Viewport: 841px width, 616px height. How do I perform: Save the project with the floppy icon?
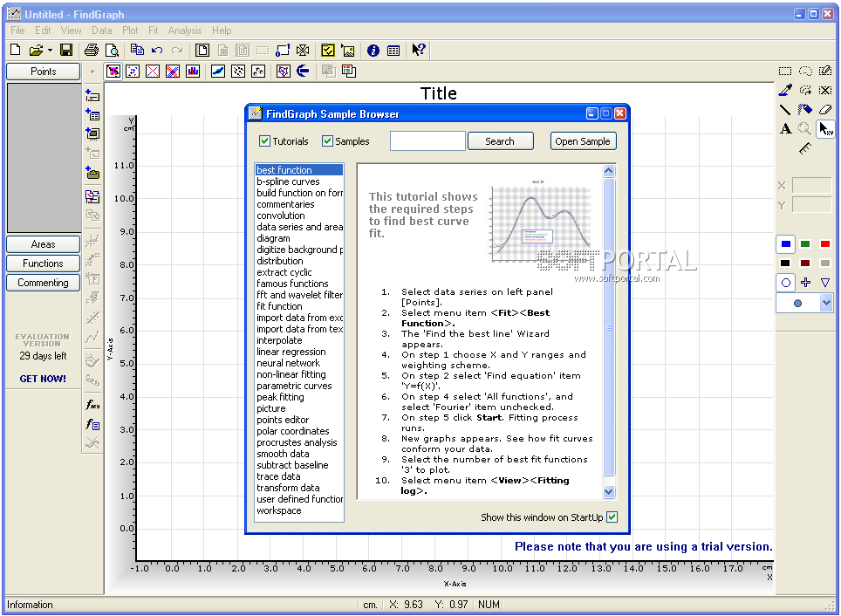(66, 51)
